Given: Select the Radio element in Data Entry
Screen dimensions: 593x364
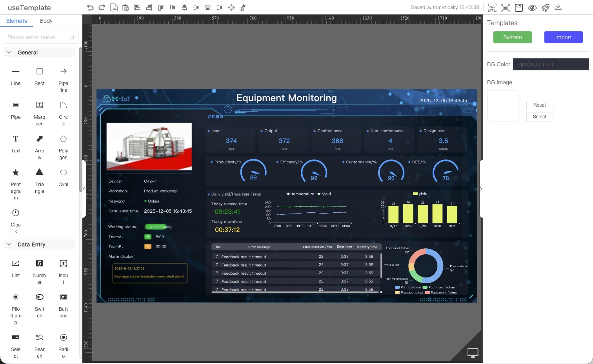Looking at the screenshot, I should click(x=63, y=337).
